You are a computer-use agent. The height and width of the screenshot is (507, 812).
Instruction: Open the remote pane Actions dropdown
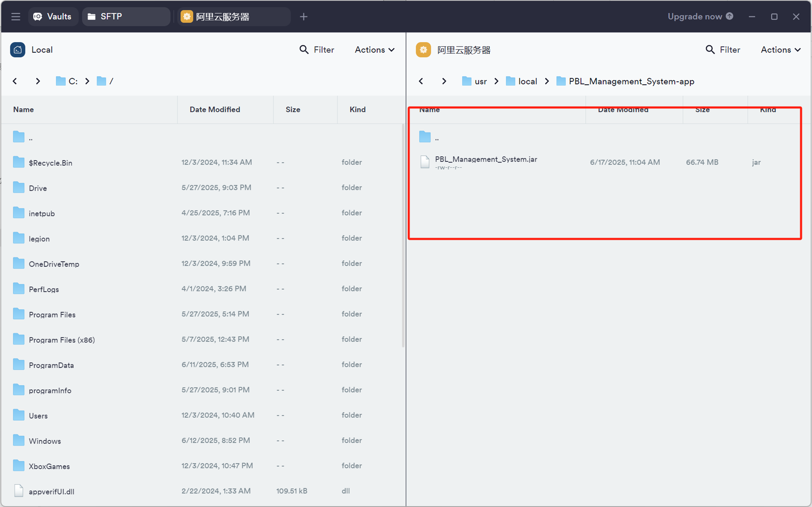tap(780, 49)
